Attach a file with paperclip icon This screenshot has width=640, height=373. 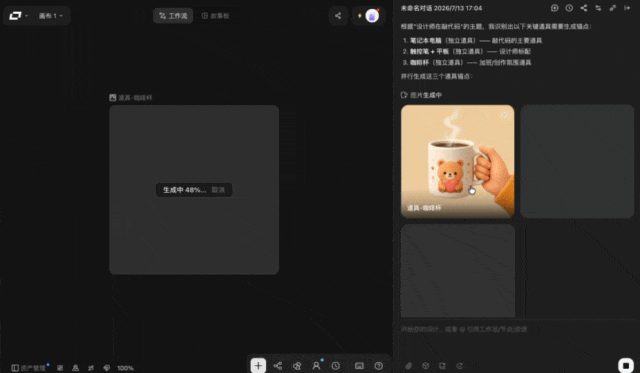click(409, 366)
